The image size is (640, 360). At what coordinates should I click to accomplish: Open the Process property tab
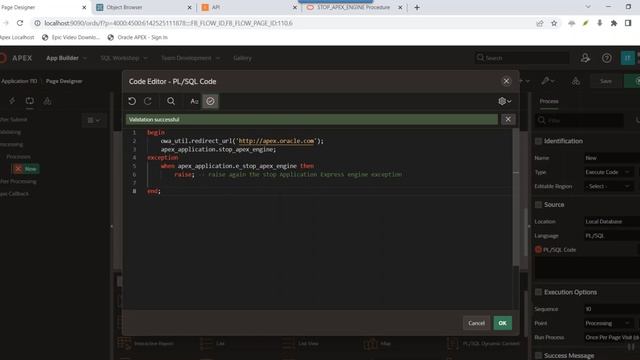(x=549, y=101)
